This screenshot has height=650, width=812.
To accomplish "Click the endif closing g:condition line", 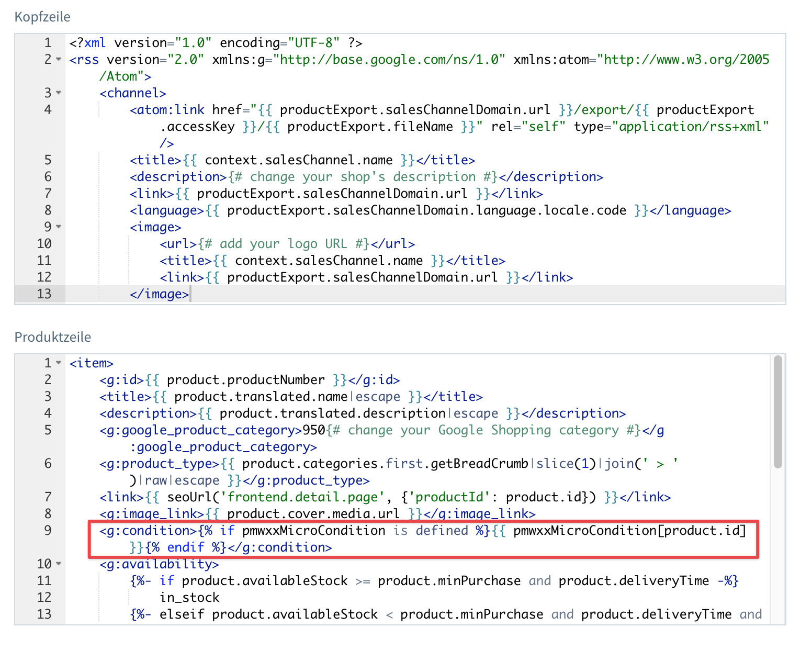I will (231, 547).
